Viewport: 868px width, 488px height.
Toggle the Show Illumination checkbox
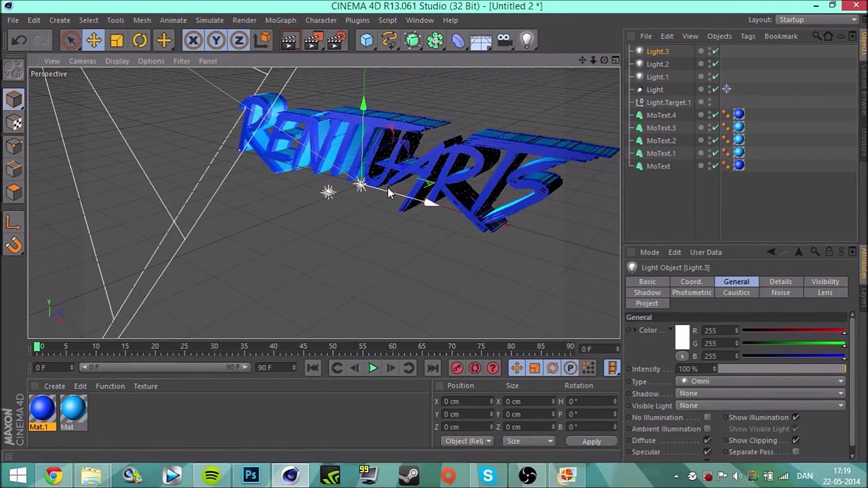pos(795,418)
